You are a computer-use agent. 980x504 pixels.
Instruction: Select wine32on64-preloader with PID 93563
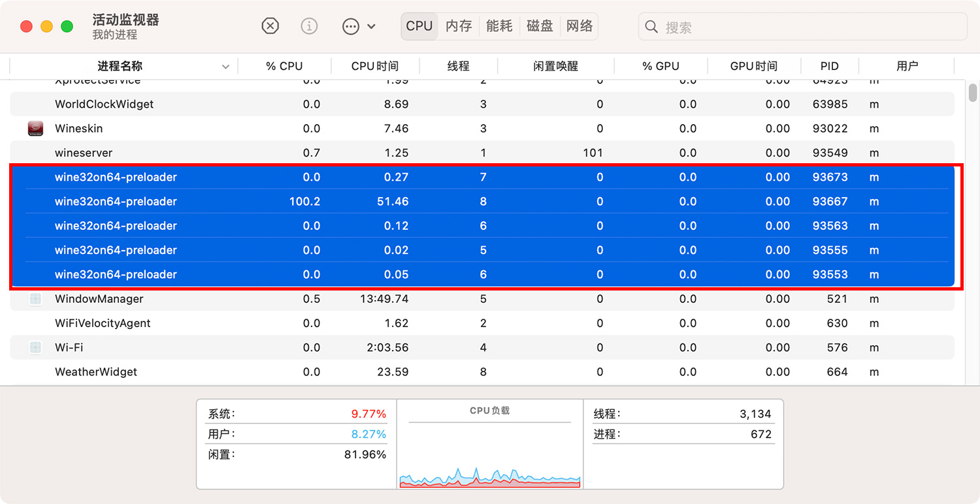point(482,225)
